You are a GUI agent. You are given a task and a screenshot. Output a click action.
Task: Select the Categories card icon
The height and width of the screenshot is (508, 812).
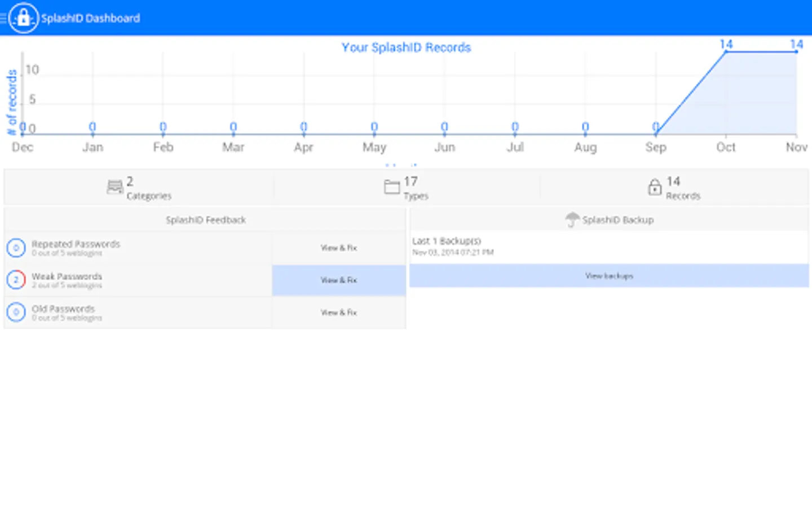[115, 187]
